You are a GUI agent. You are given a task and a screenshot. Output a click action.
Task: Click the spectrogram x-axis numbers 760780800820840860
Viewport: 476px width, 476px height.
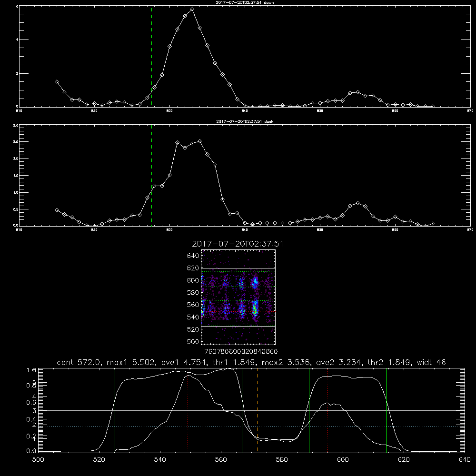tap(241, 352)
